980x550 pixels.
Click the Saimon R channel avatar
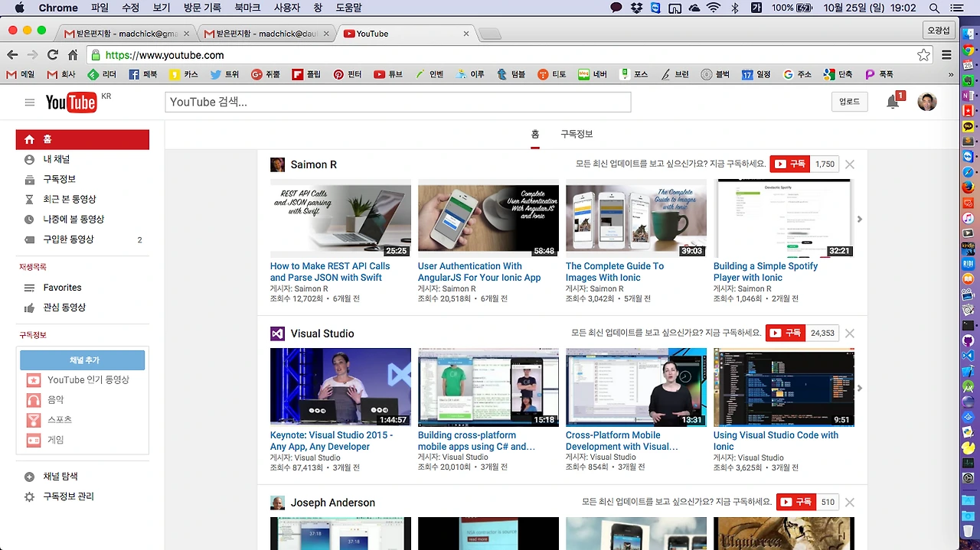click(x=277, y=164)
